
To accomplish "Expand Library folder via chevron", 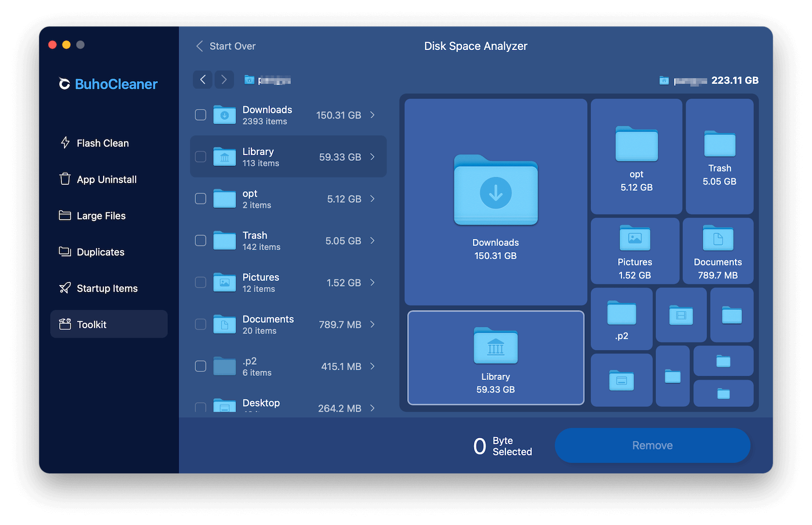I will pyautogui.click(x=373, y=157).
